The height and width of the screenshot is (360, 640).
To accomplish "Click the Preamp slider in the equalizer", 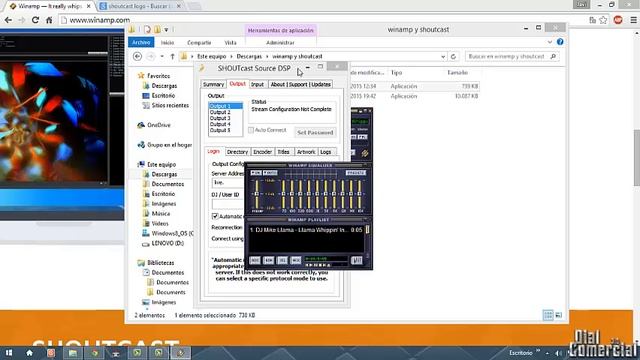I will [x=257, y=193].
